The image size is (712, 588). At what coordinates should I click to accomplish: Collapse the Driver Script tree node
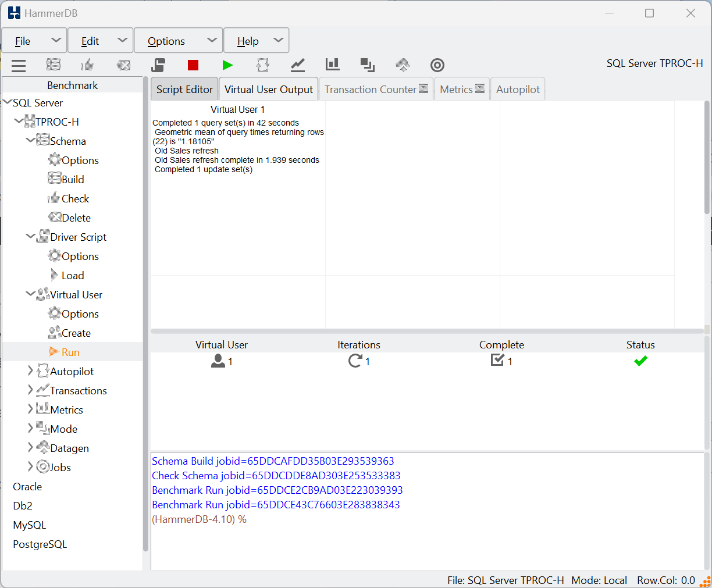pyautogui.click(x=30, y=237)
